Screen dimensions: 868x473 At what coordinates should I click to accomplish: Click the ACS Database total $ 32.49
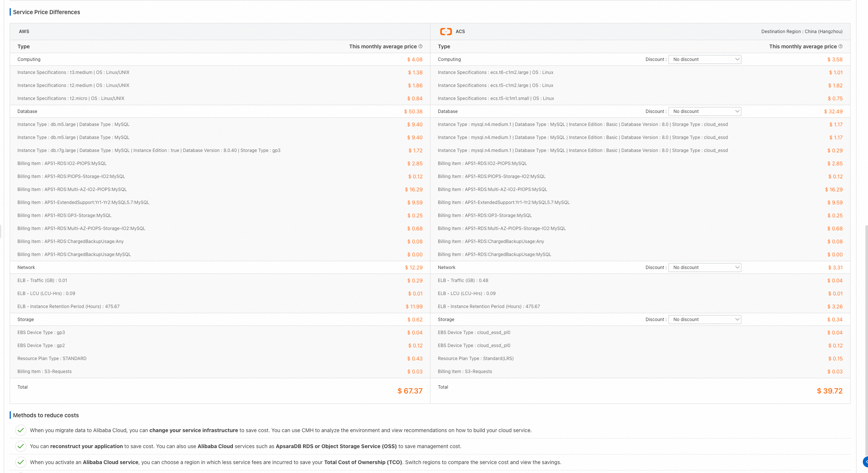click(833, 111)
